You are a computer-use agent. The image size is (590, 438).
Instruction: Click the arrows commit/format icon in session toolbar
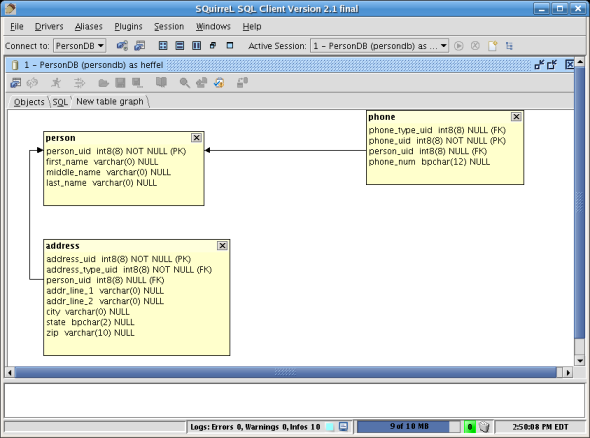[79, 83]
